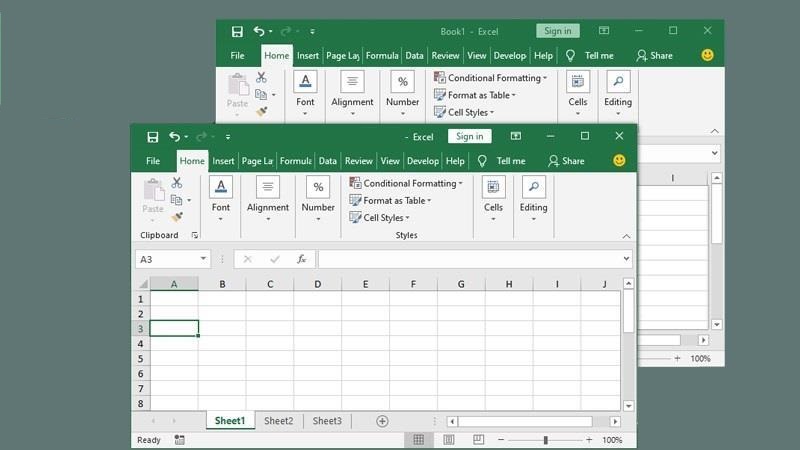Expand Conditional Formatting menu in front window
Viewport: 800px width, 450px height.
tap(406, 183)
